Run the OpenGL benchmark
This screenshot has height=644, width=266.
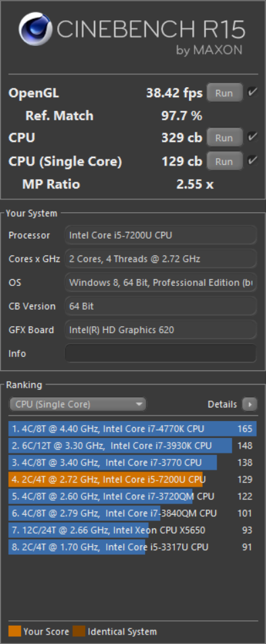click(224, 93)
